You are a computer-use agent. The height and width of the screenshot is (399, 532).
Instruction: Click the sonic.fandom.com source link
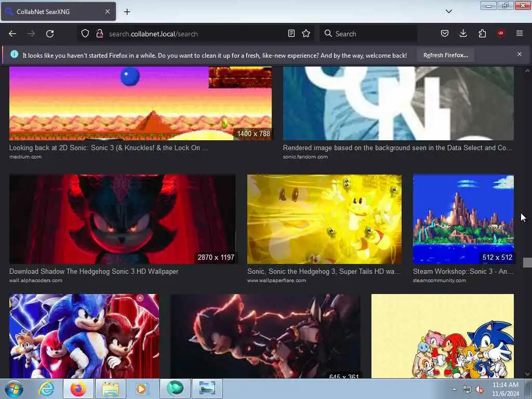305,157
